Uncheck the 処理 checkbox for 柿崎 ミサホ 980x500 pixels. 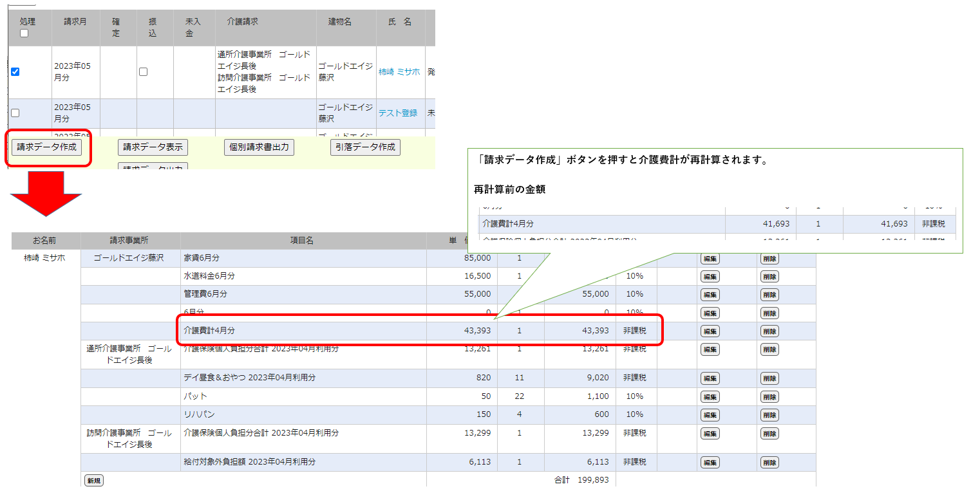click(15, 72)
